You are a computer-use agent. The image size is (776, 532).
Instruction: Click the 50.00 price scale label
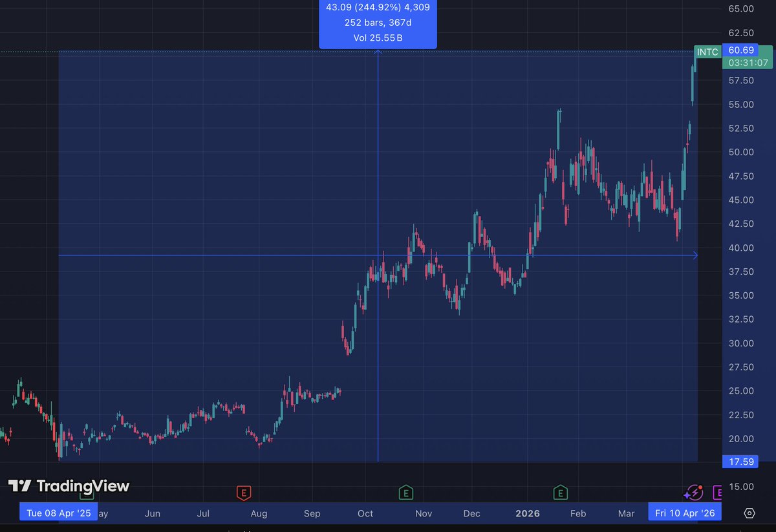click(740, 153)
